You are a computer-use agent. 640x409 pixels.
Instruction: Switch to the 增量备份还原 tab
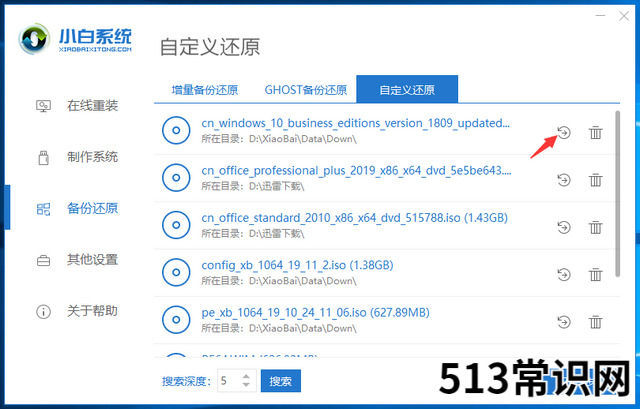click(x=204, y=90)
